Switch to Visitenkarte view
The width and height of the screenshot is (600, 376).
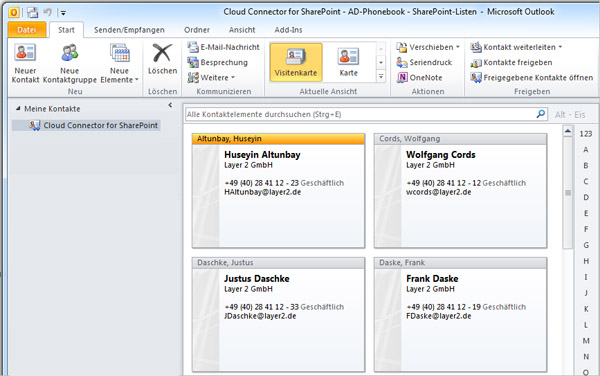coord(296,62)
